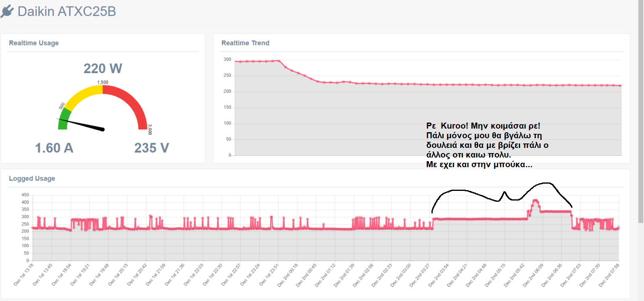Click the vertical page scrollbar thumb
This screenshot has width=644, height=301.
pos(641,111)
